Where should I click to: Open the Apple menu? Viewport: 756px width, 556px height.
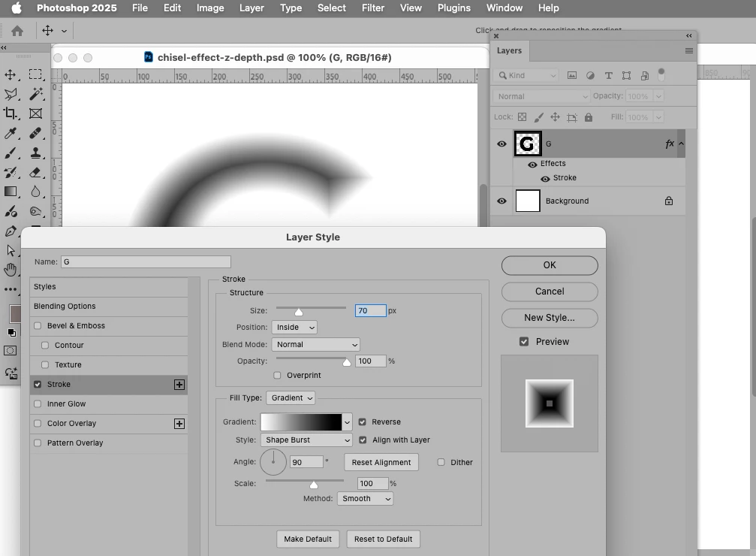coord(17,8)
